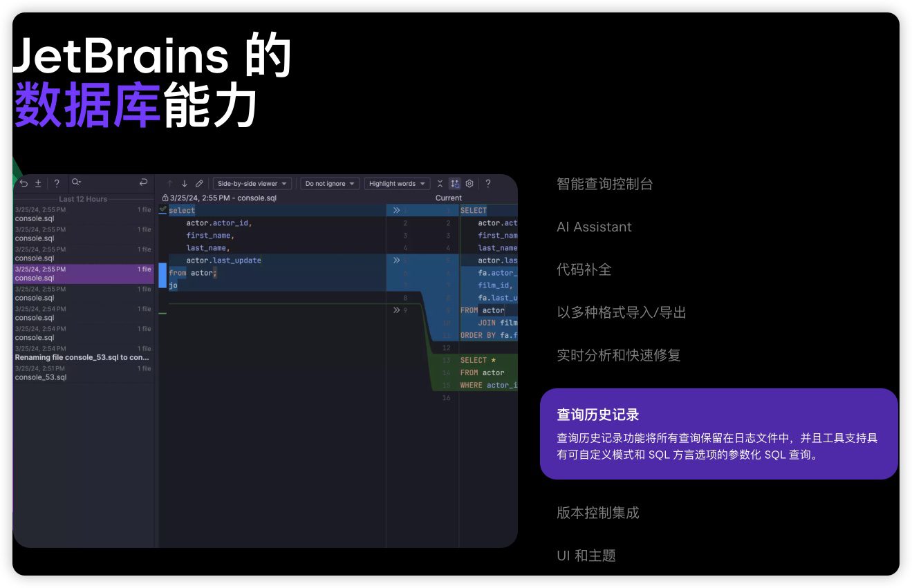Open the diff settings gear icon
This screenshot has width=912, height=588.
point(469,184)
